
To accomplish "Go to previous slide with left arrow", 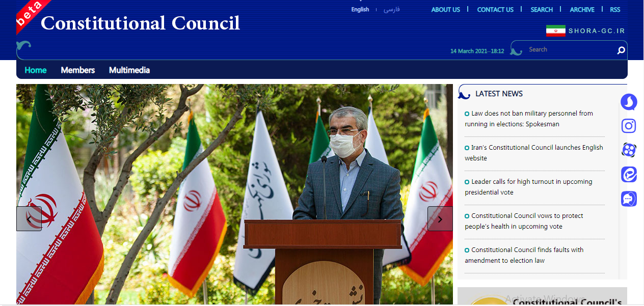I will point(29,219).
